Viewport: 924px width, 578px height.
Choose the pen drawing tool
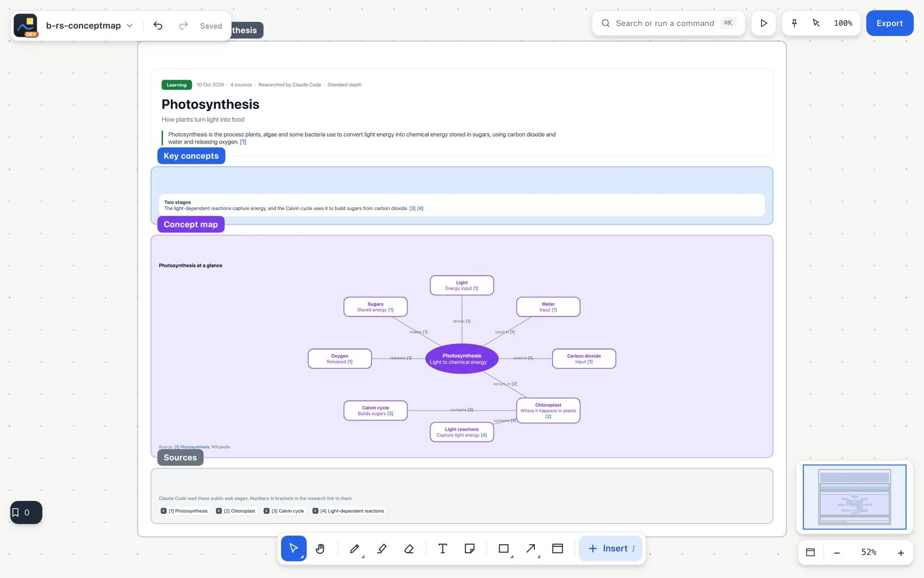[x=354, y=548]
